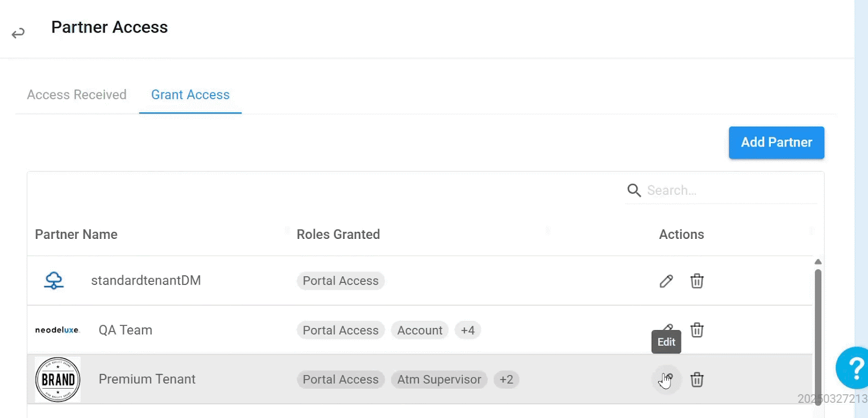Delete the standardtenantDM partner

(x=697, y=281)
